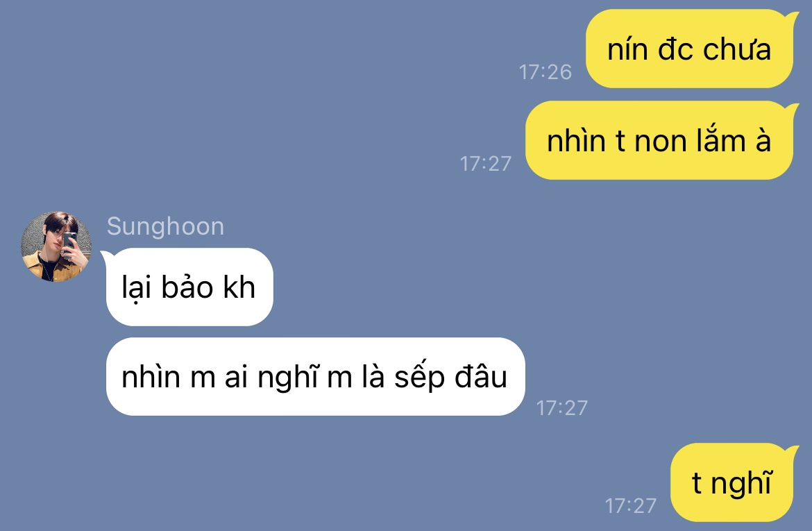
Task: Click the word 'sếp' in Sunghoon's message
Action: tap(419, 378)
